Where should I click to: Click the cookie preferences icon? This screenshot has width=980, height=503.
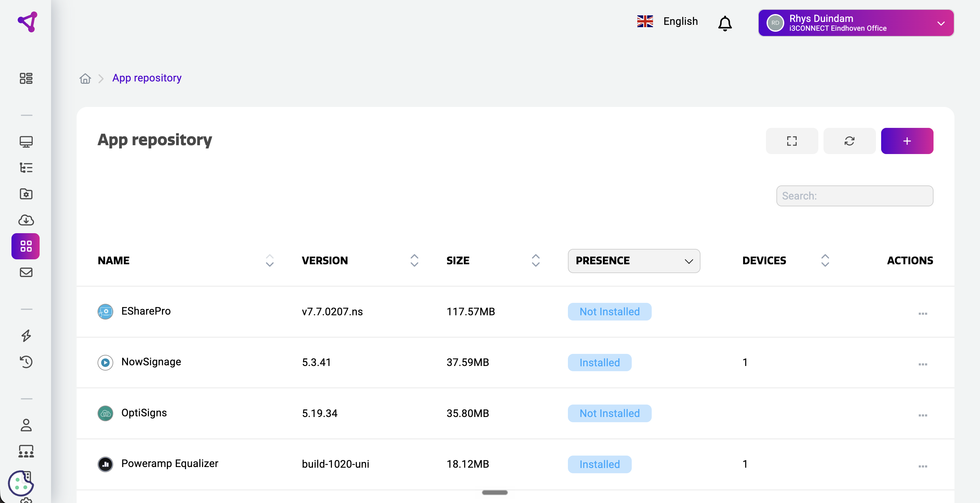coord(20,483)
